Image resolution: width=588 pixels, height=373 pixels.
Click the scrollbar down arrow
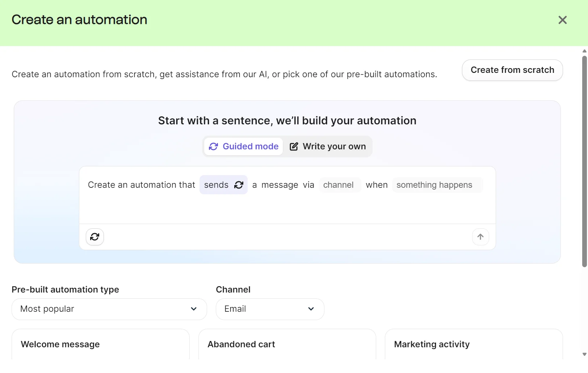point(584,355)
